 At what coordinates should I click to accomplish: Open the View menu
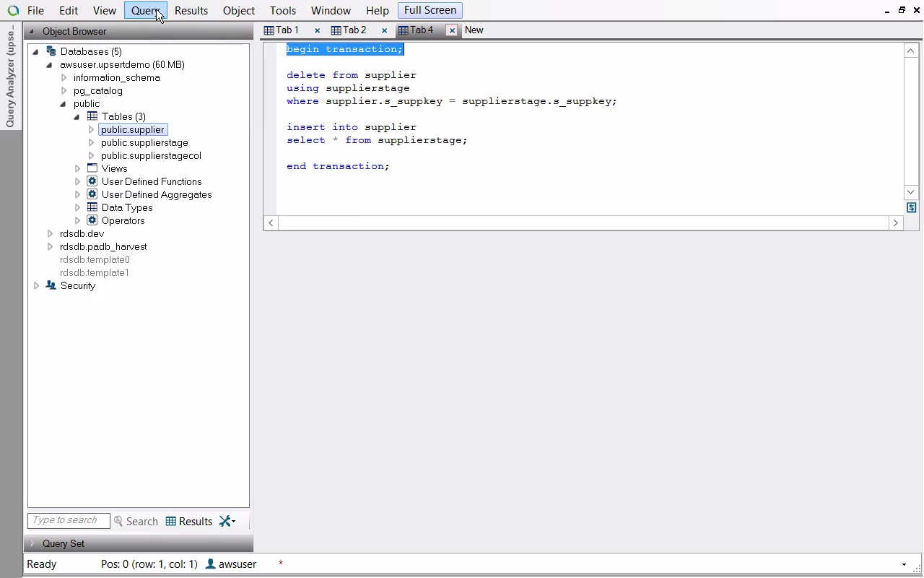105,11
